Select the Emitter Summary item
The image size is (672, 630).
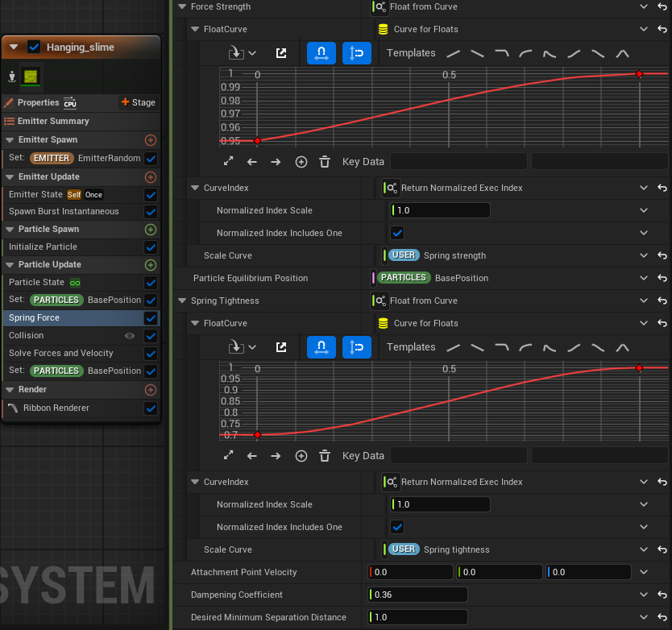pos(53,121)
